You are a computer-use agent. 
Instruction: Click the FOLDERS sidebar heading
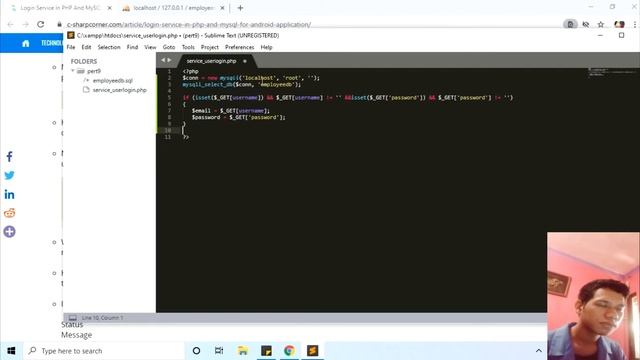[84, 61]
